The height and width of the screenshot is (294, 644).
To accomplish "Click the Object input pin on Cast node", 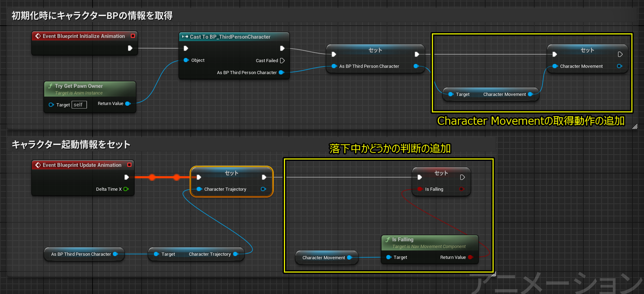I will pos(186,60).
